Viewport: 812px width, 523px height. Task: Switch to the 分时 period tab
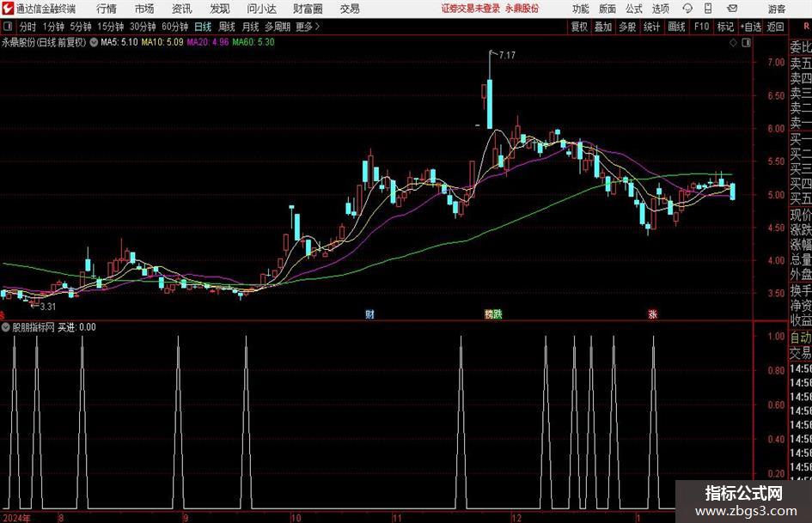pyautogui.click(x=28, y=27)
